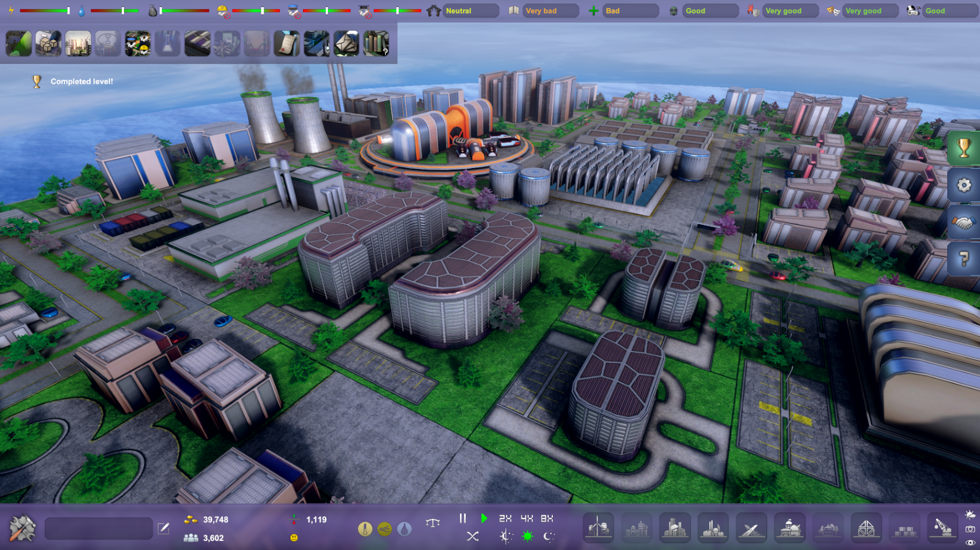Toggle the temperature thermometer overlay
The width and height of the screenshot is (980, 550).
[x=365, y=530]
